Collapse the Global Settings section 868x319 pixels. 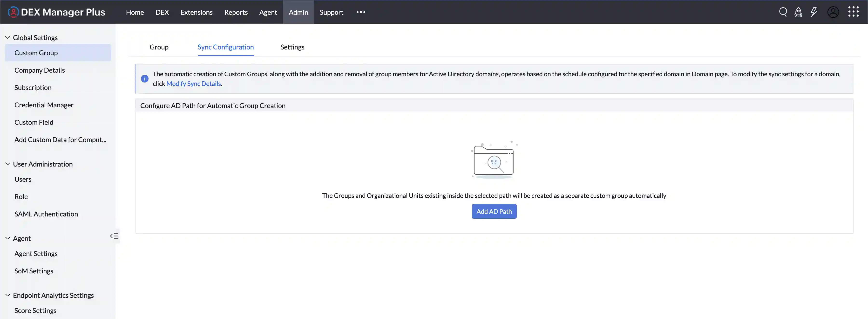click(x=7, y=37)
